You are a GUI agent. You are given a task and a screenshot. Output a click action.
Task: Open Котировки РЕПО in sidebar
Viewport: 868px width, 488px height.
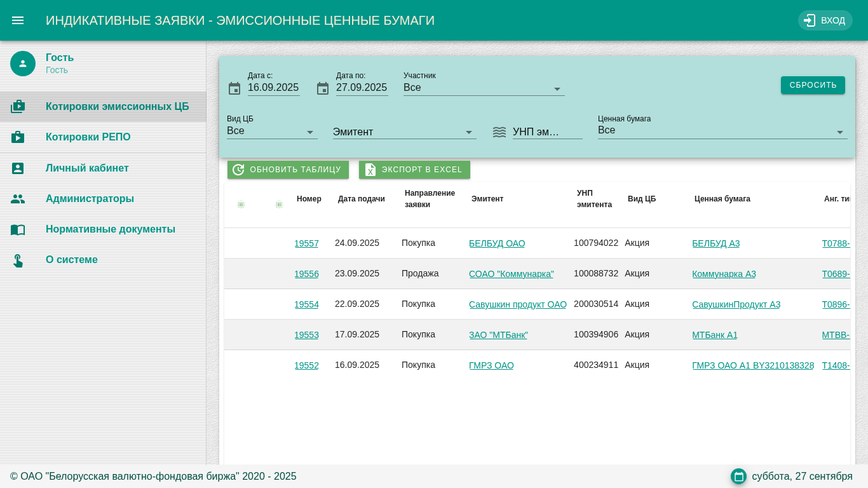[88, 137]
